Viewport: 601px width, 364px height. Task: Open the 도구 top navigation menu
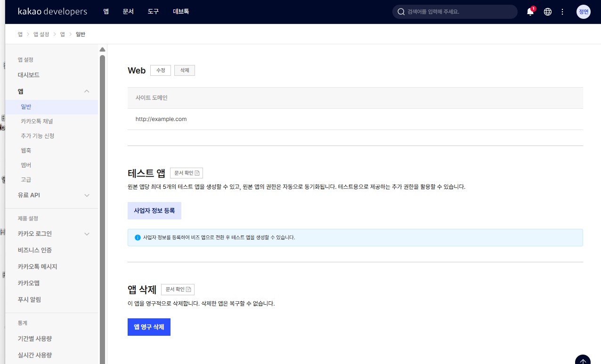point(154,12)
